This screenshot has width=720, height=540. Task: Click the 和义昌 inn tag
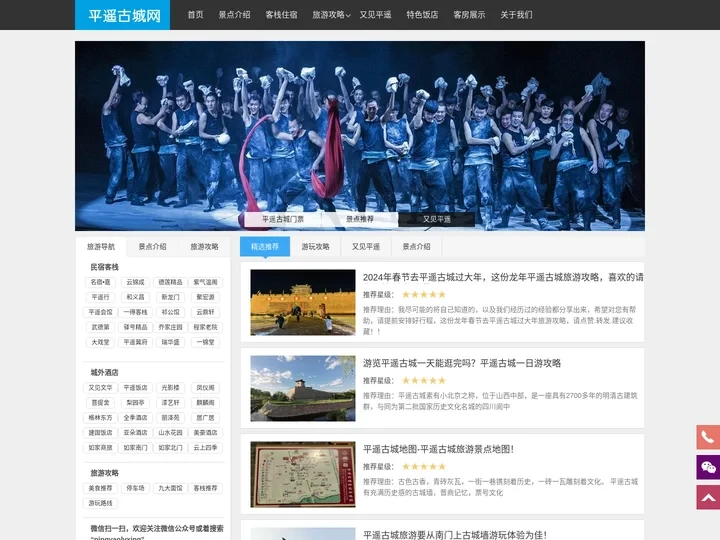(135, 297)
